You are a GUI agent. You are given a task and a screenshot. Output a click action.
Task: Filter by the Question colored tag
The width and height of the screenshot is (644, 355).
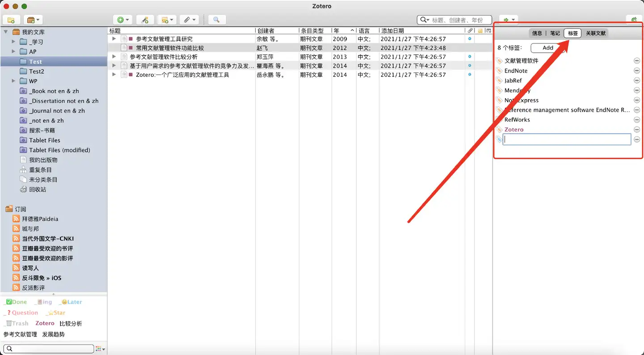(21, 313)
